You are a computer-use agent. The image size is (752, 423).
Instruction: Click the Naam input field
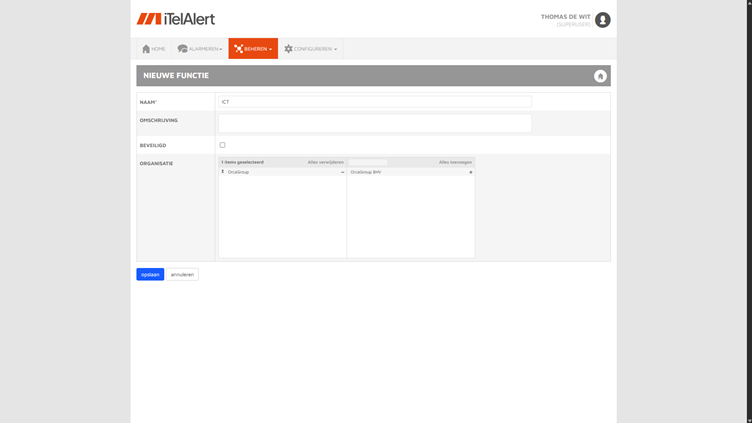(x=375, y=102)
